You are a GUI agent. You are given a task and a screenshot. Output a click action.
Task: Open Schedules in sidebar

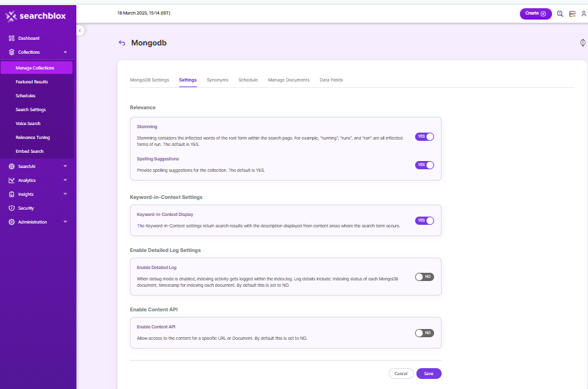click(25, 96)
